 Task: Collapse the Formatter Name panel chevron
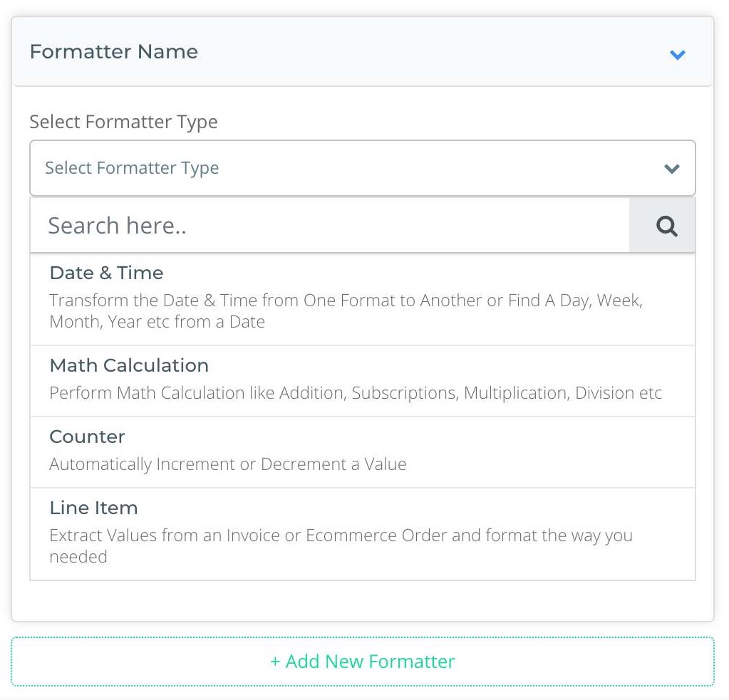(678, 55)
